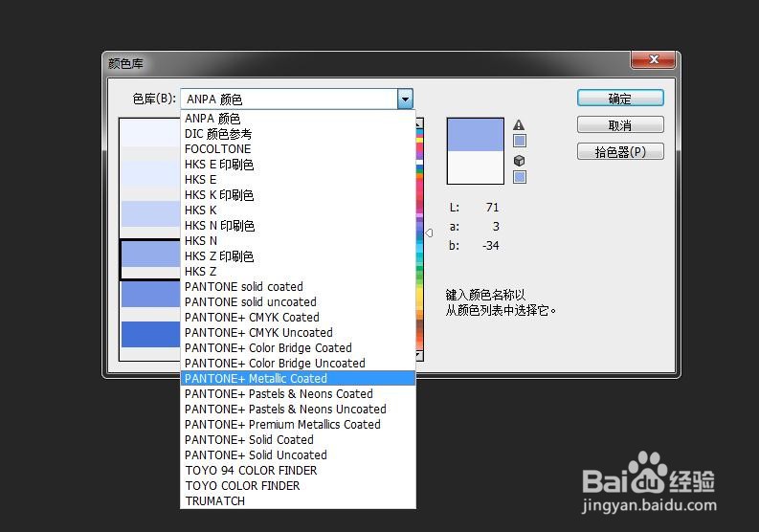The height and width of the screenshot is (532, 759).
Task: Pick the pale blue swatch above the selected one
Action: (x=150, y=214)
